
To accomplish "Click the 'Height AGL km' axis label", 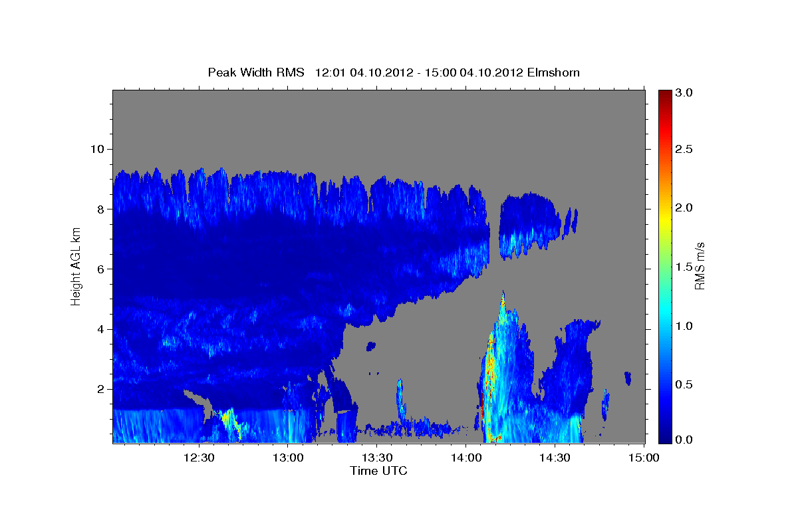I will tap(76, 267).
